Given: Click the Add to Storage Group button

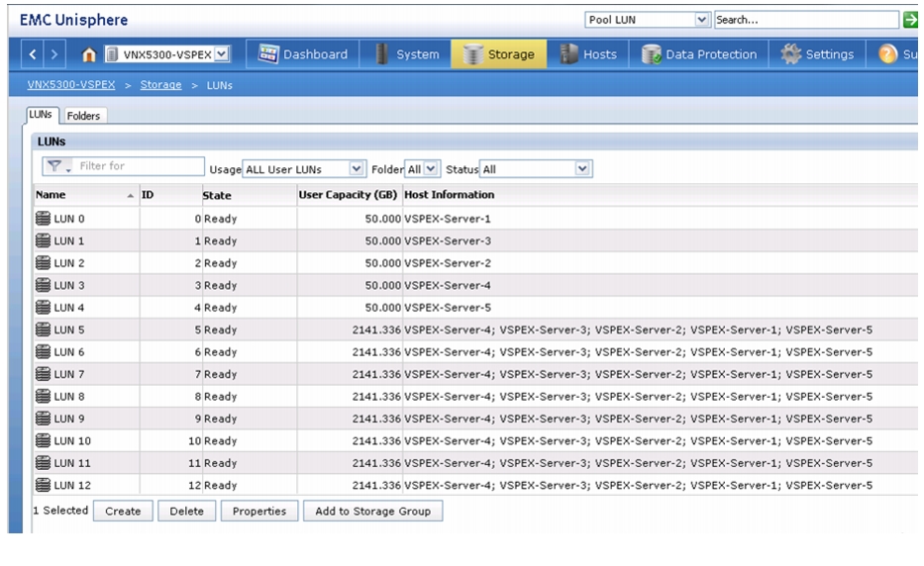Looking at the screenshot, I should (x=372, y=511).
